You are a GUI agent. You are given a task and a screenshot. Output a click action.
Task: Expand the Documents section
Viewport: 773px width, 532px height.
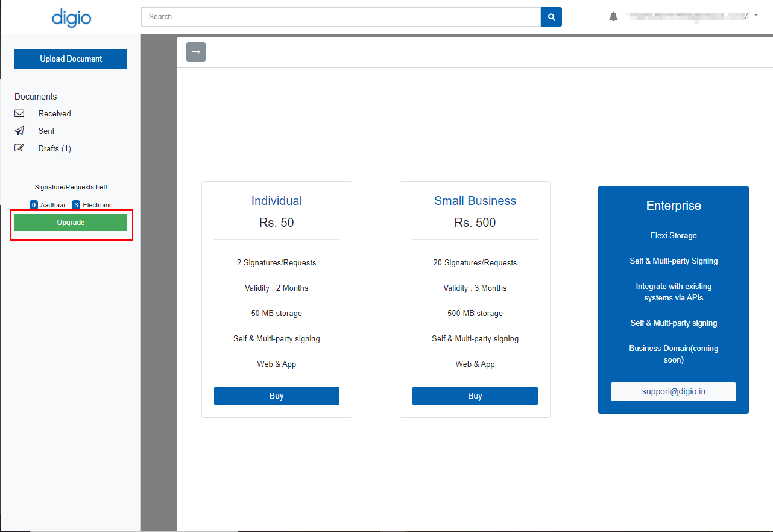pyautogui.click(x=36, y=97)
